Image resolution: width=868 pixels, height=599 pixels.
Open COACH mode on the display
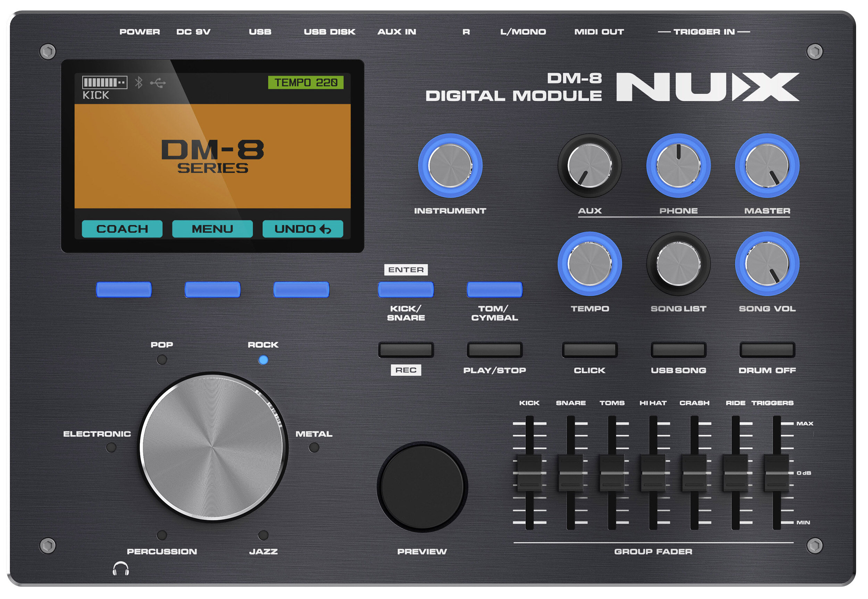point(122,229)
